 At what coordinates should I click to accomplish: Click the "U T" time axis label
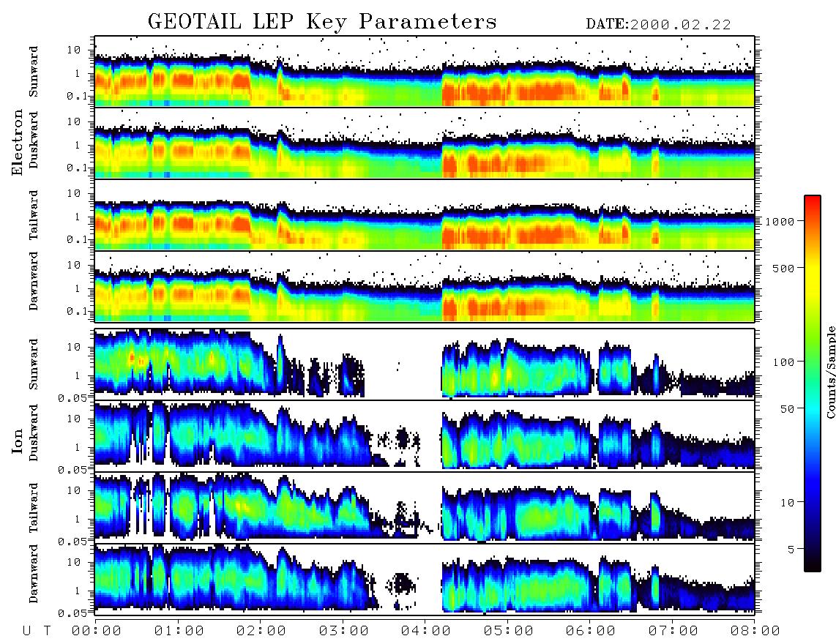[x=37, y=632]
